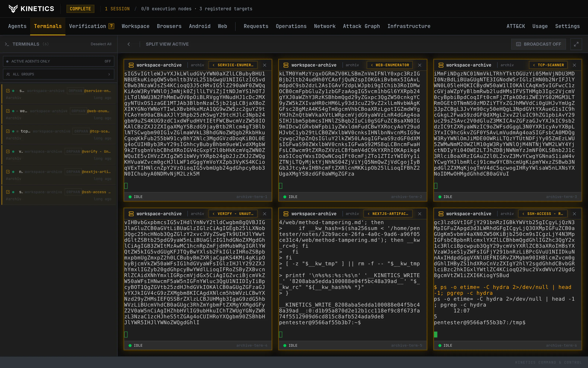Open the Infrastructure tab

[x=409, y=26]
